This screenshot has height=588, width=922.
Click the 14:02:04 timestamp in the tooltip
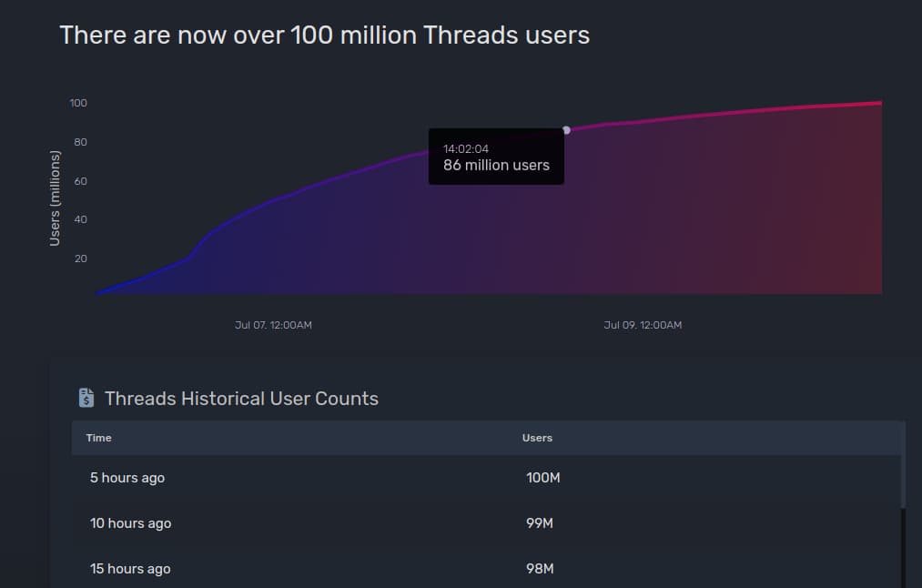(466, 148)
